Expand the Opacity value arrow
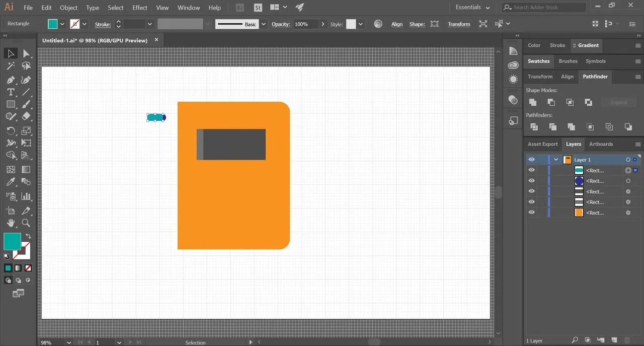Image resolution: width=644 pixels, height=346 pixels. pos(323,24)
